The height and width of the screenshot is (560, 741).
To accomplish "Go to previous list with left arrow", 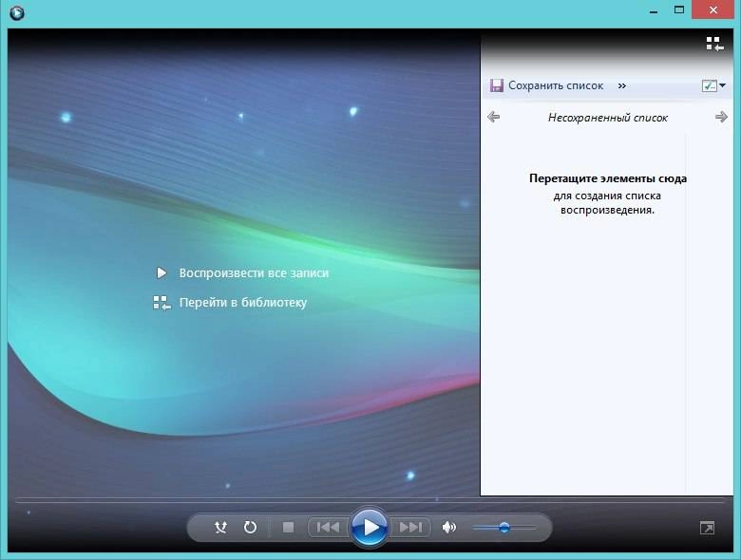I will click(x=493, y=117).
